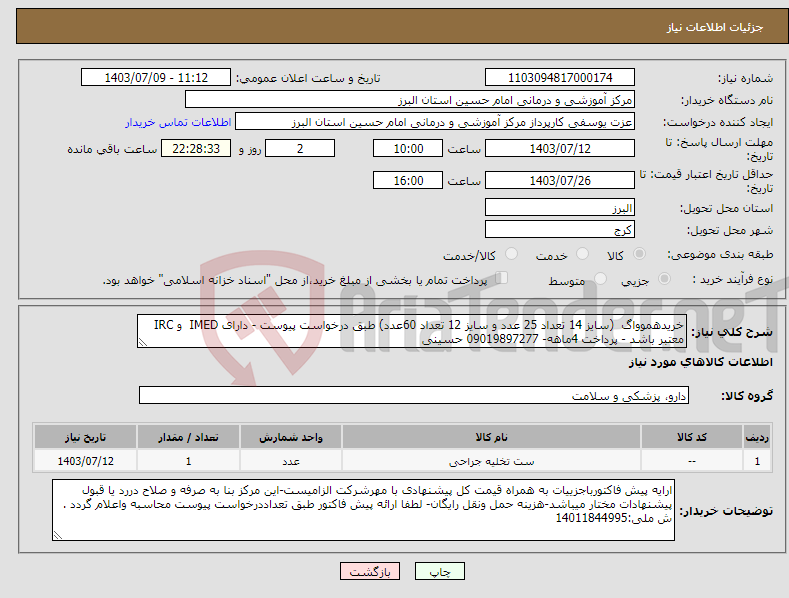Screen dimensions: 789x598
Task: Click the remaining time 22:28:33 field
Action: coord(196,148)
